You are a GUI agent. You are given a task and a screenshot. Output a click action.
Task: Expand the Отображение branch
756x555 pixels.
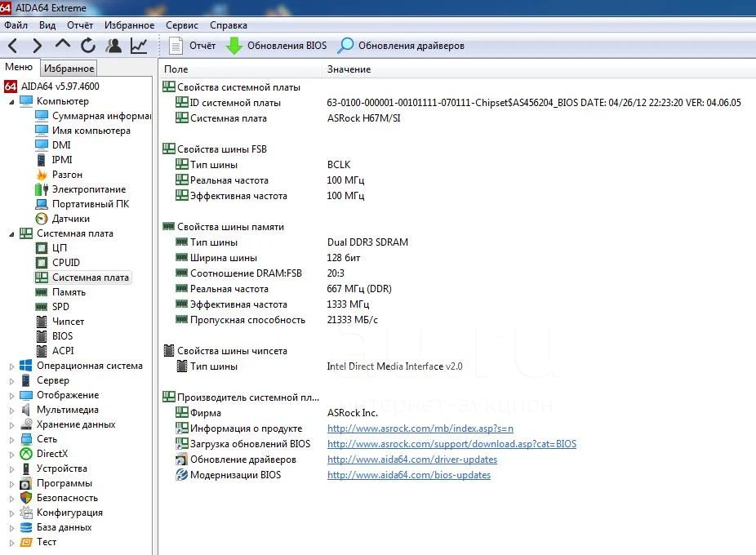pyautogui.click(x=11, y=396)
